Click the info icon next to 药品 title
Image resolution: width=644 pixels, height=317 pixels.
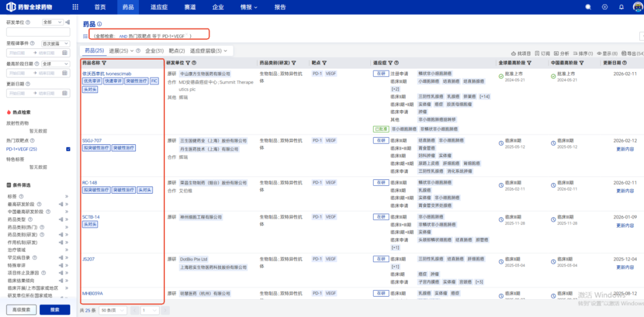tap(100, 24)
